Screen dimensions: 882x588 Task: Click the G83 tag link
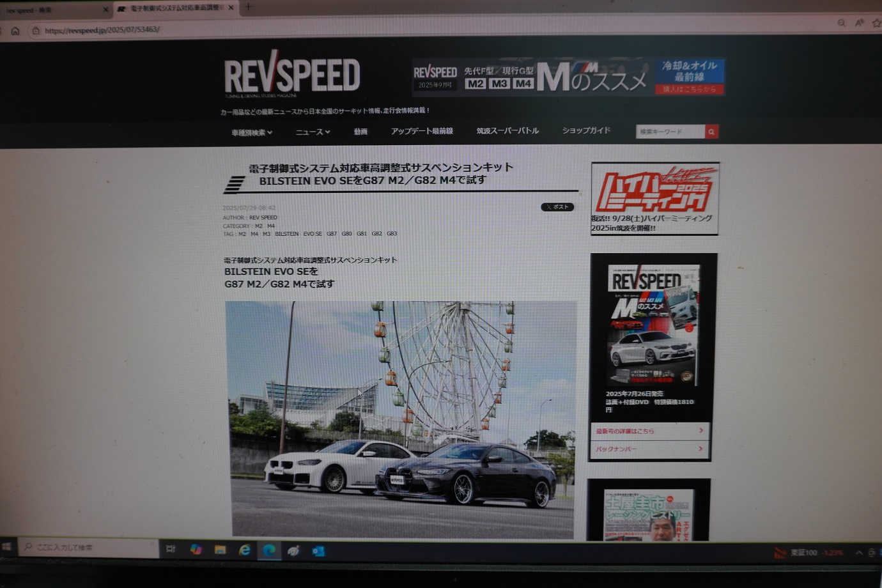[x=392, y=234]
